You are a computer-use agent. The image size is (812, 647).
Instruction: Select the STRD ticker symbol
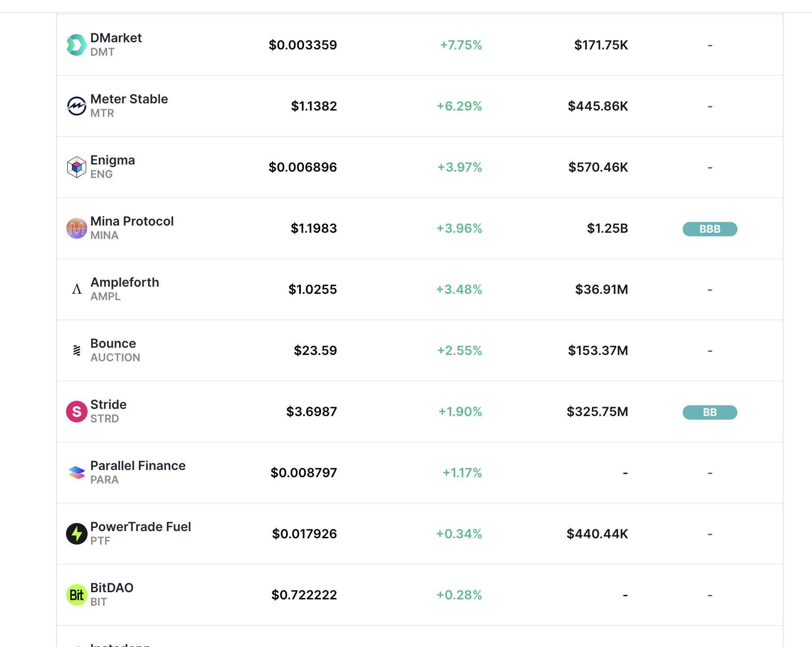point(105,419)
